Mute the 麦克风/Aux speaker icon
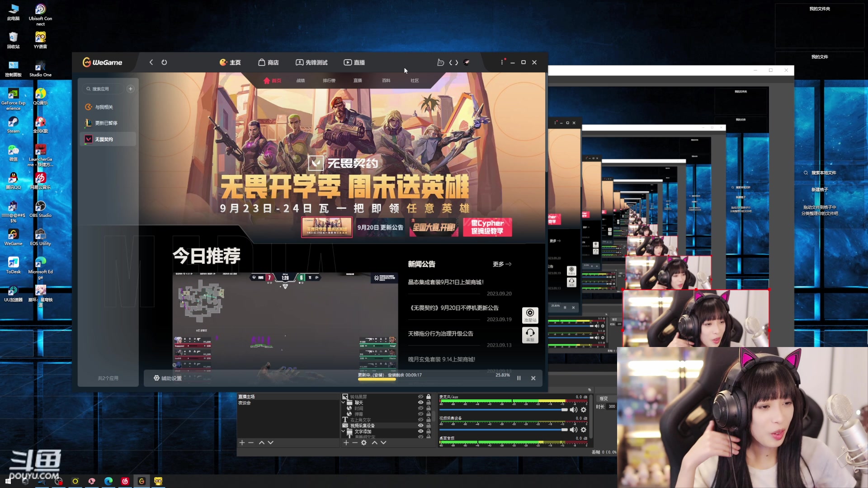Viewport: 868px width, 488px height. [x=573, y=410]
